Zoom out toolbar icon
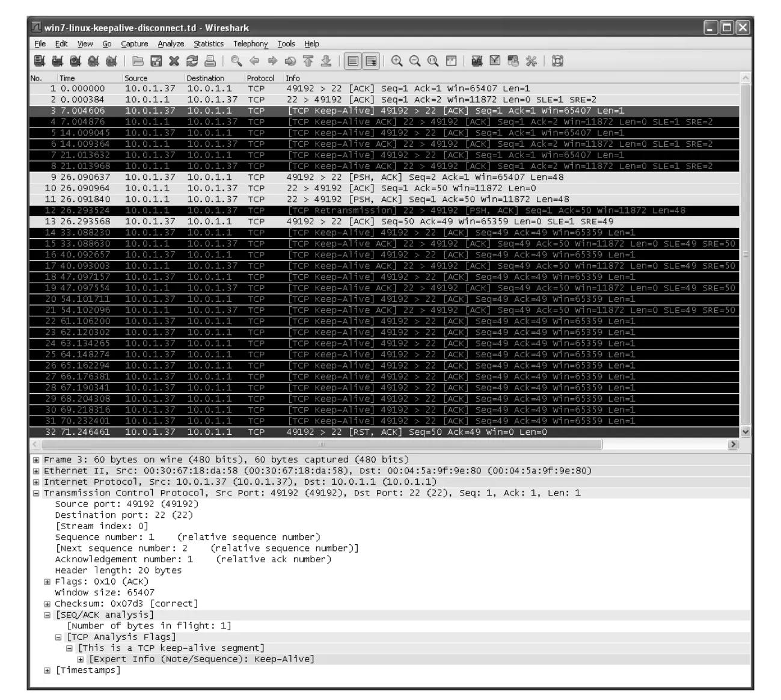 tap(415, 61)
